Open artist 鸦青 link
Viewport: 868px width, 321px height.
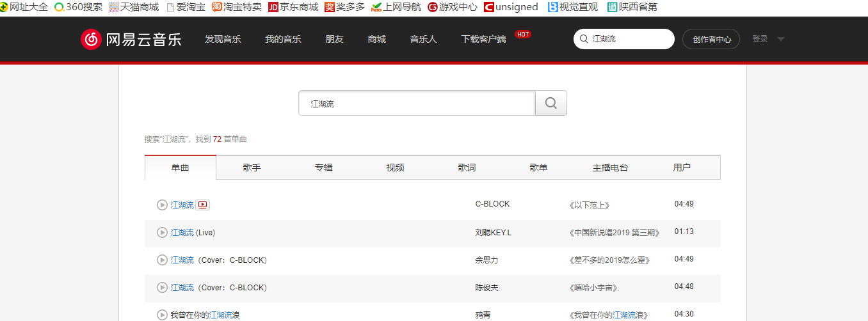click(x=483, y=315)
